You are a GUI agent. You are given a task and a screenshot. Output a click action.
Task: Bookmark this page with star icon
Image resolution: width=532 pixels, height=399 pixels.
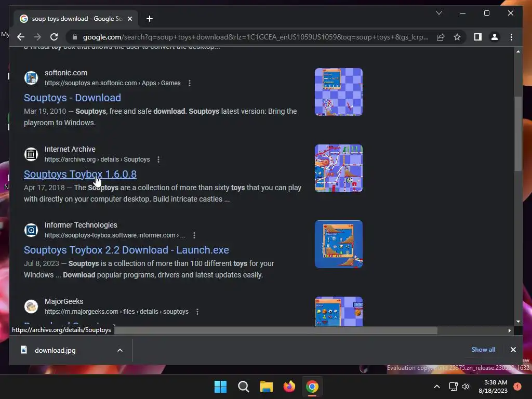(457, 37)
